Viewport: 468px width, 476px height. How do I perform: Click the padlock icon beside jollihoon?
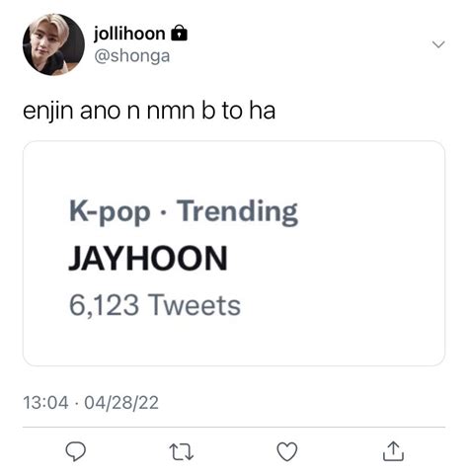point(180,33)
